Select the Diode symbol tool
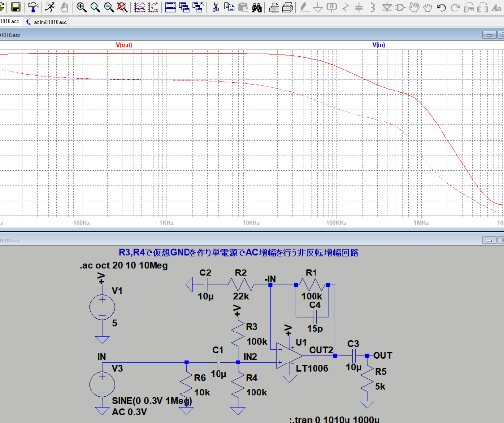 [387, 7]
